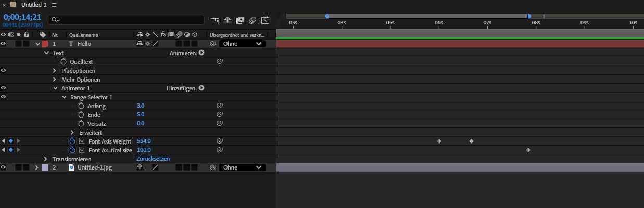This screenshot has width=644, height=208.
Task: Click the Anfang value 3.0
Action: click(141, 106)
